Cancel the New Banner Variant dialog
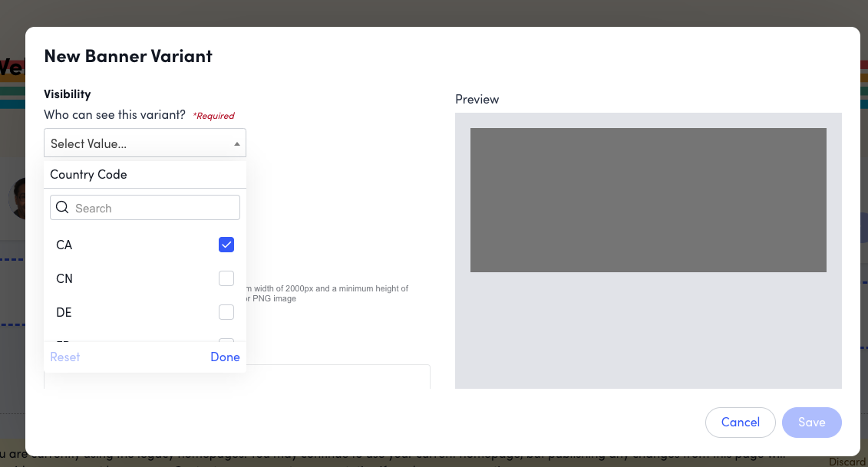868x467 pixels. [740, 422]
